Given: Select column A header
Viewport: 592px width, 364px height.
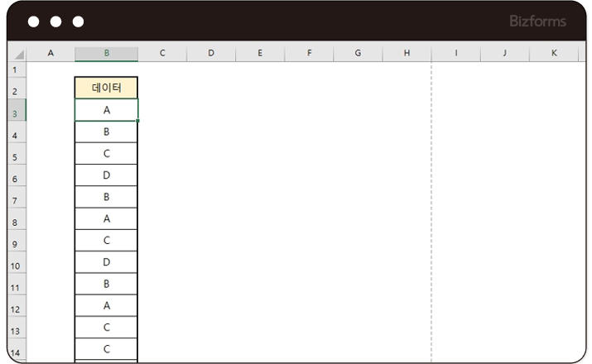Looking at the screenshot, I should click(x=51, y=53).
